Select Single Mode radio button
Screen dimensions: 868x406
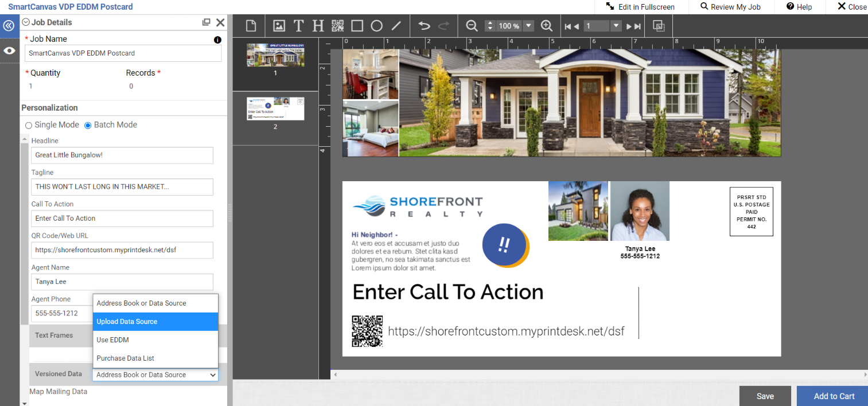[29, 125]
